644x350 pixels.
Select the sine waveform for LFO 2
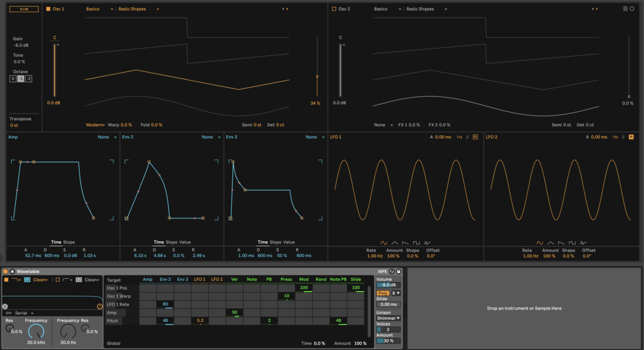pyautogui.click(x=540, y=243)
